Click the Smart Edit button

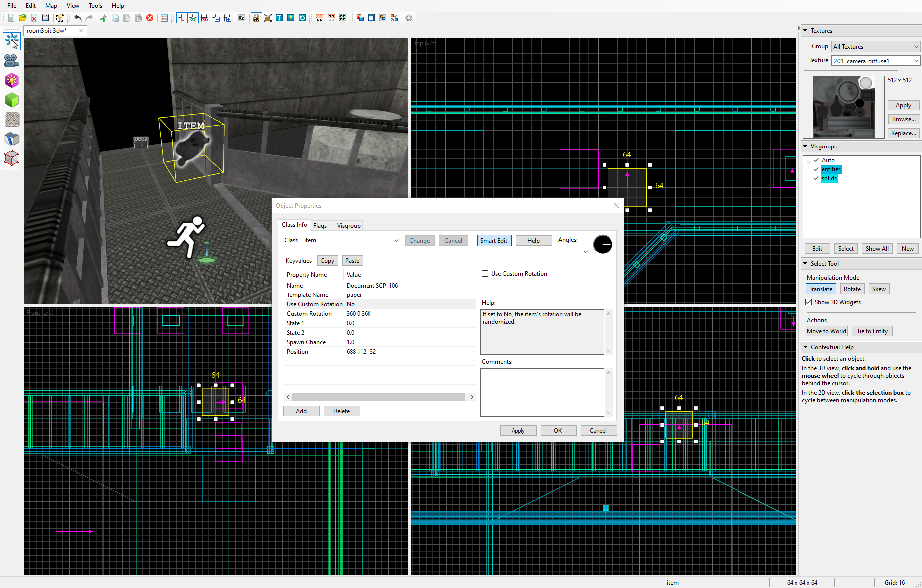click(x=493, y=241)
